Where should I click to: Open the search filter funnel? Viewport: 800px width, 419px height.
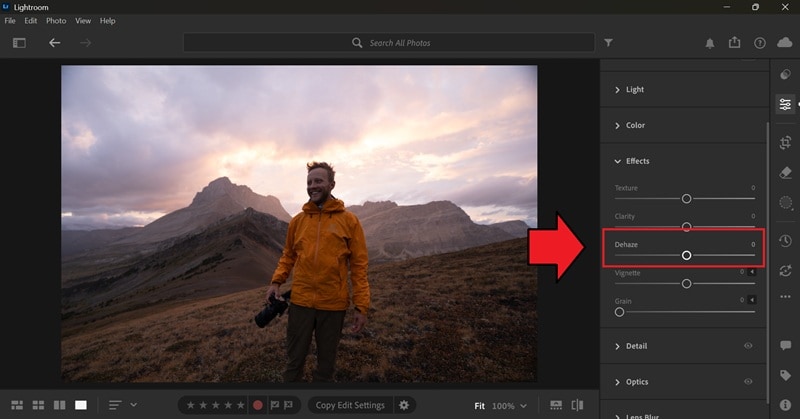608,43
